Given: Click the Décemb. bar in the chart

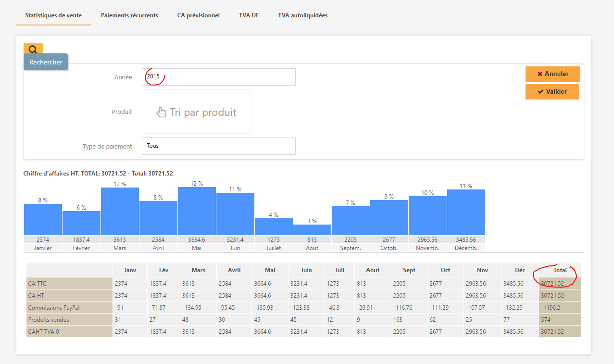Looking at the screenshot, I should (x=466, y=212).
